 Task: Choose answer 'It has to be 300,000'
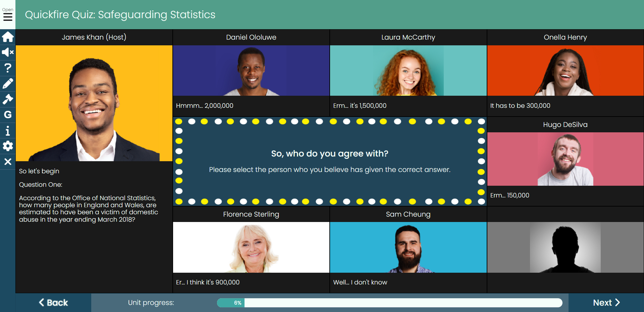pos(520,105)
